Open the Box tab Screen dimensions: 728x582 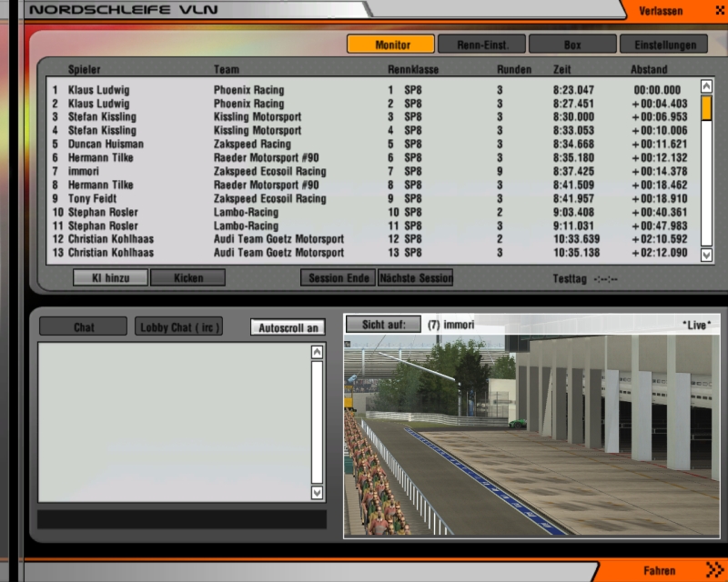click(572, 45)
